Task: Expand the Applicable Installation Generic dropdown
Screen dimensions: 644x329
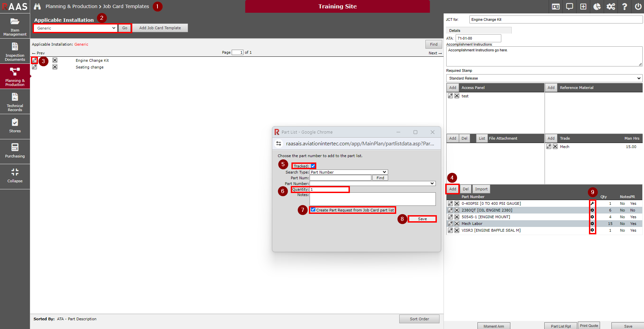Action: 76,28
